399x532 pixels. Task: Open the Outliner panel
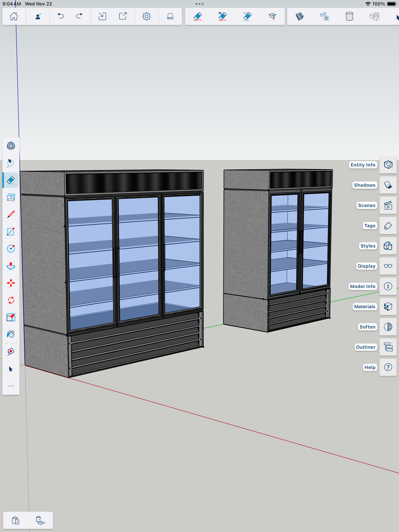coord(388,347)
